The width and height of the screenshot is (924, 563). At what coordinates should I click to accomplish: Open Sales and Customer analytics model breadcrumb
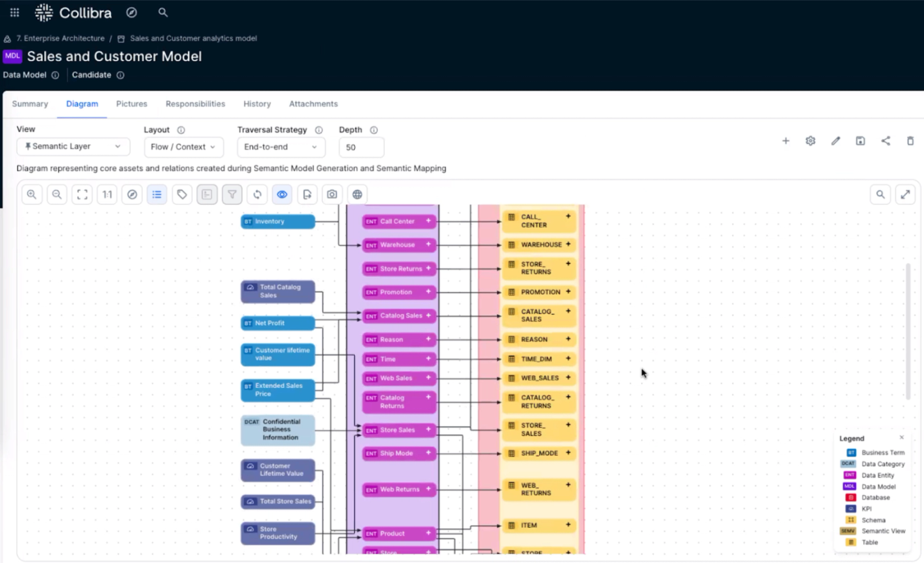(193, 38)
